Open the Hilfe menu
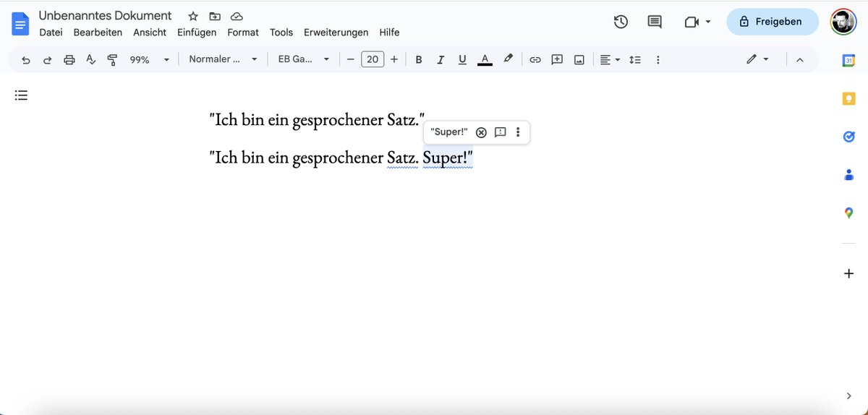 coord(389,33)
